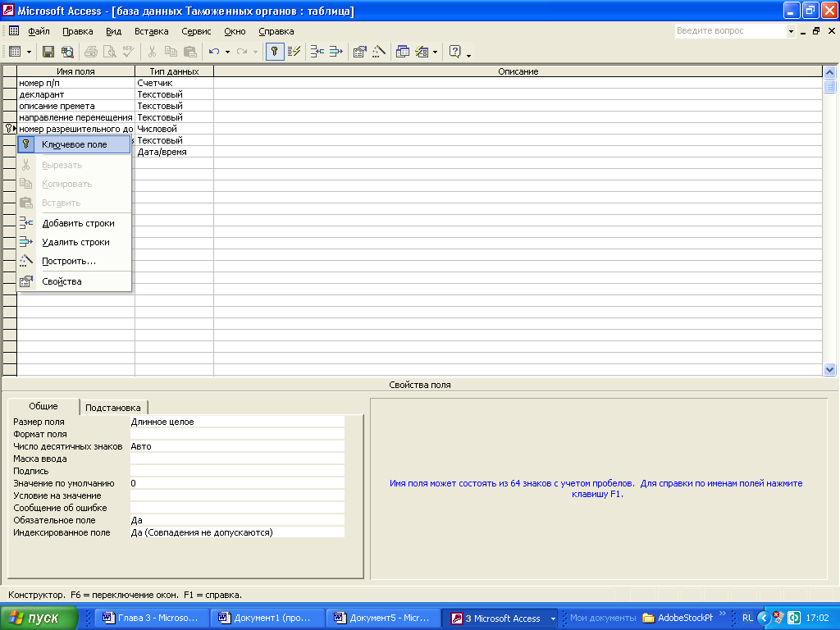Open the Indexes toolbar icon

point(294,52)
